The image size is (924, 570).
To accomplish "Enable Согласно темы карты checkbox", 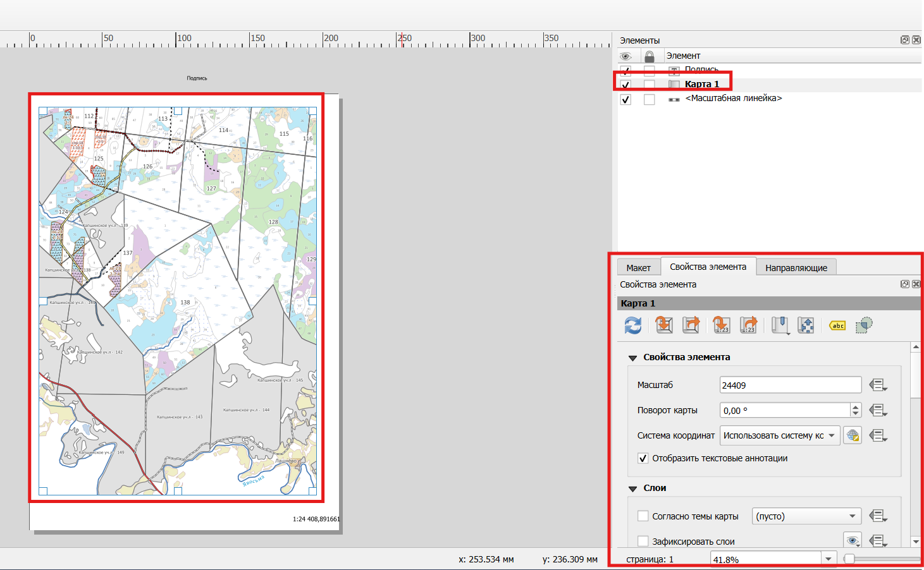I will [643, 516].
